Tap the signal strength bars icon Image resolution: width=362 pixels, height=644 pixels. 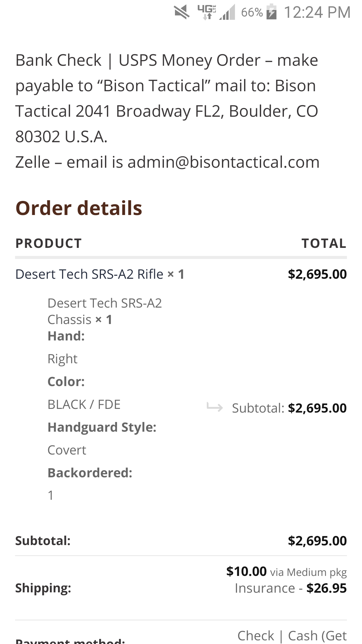[x=227, y=12]
